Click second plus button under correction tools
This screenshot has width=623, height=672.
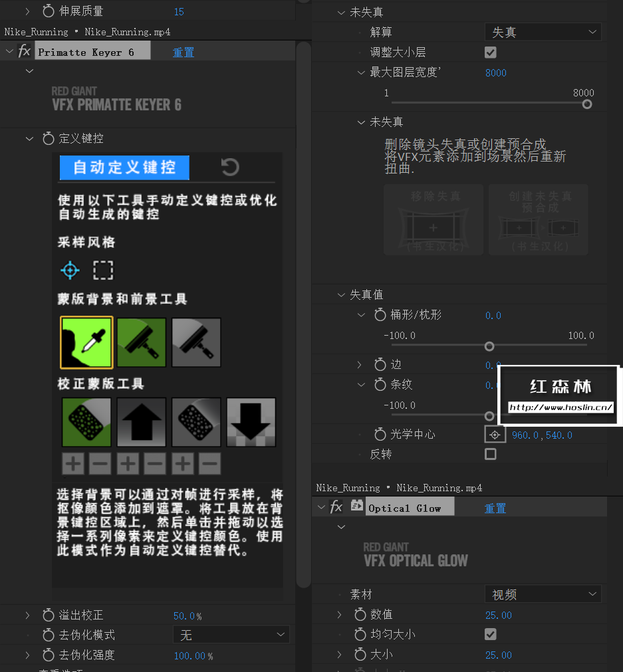click(128, 464)
